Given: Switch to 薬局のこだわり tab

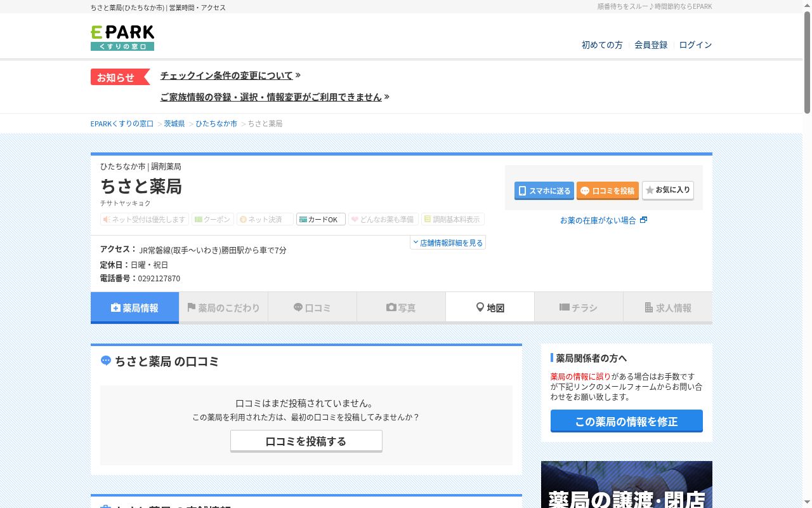Looking at the screenshot, I should (x=224, y=308).
